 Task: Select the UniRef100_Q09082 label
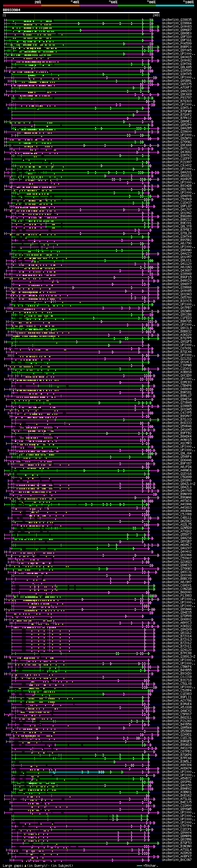(x=177, y=61)
